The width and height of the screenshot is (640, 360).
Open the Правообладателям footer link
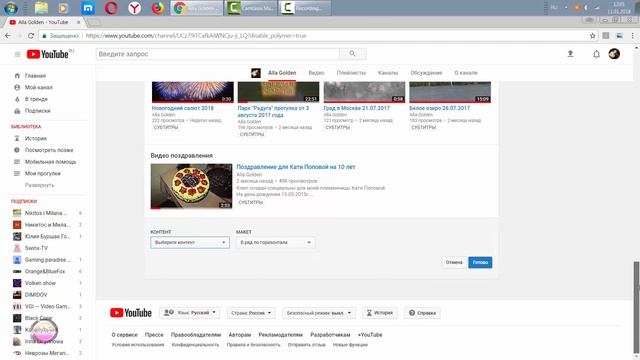[x=196, y=335]
